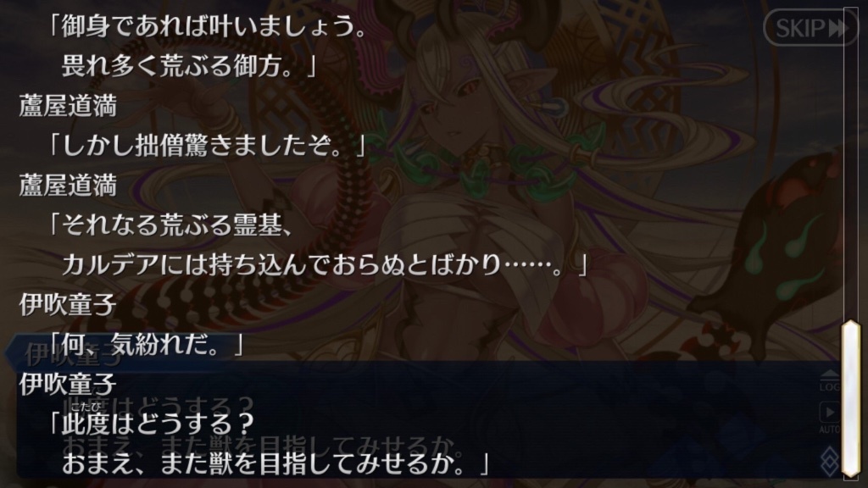The image size is (868, 488).
Task: Click the second 蘆屋道満 speaker name
Action: [68, 186]
